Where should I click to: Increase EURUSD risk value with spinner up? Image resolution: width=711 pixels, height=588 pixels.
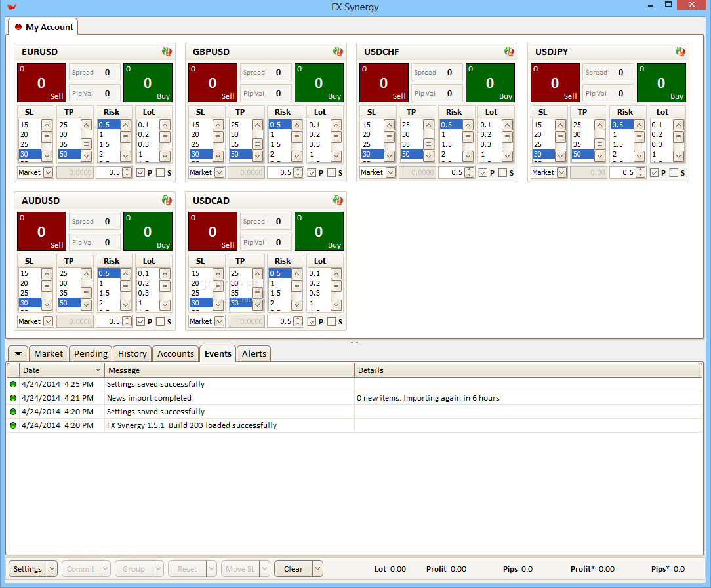pyautogui.click(x=127, y=170)
